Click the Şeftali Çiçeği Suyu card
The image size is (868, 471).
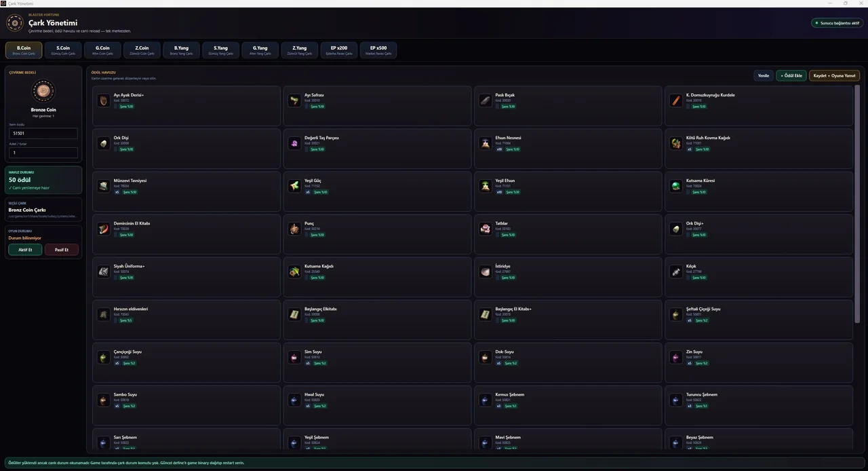click(759, 320)
